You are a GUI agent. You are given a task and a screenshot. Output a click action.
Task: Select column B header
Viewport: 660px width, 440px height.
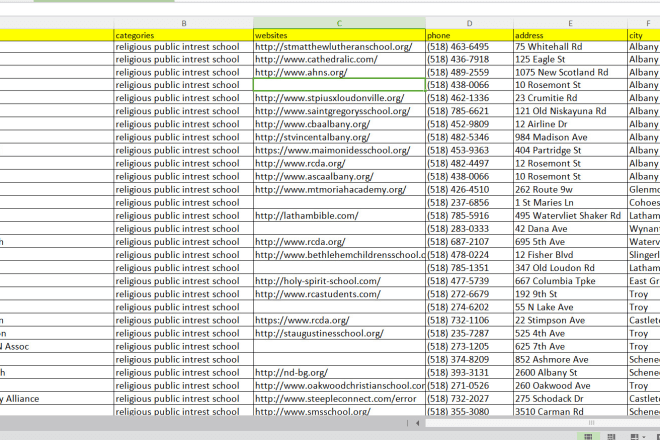point(184,24)
